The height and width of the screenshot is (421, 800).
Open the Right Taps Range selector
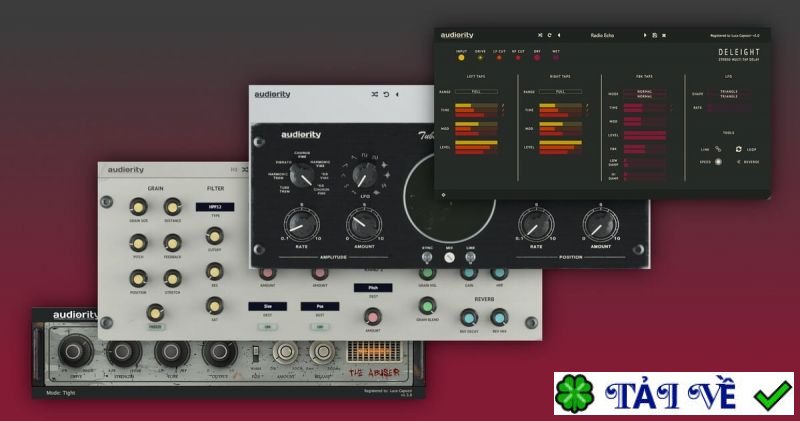click(x=560, y=92)
